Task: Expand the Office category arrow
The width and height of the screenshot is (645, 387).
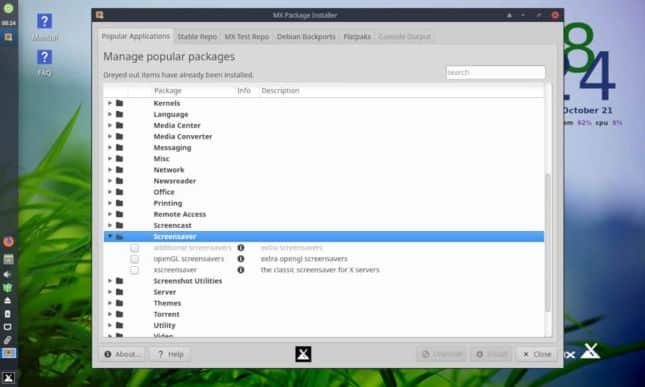Action: coord(110,192)
